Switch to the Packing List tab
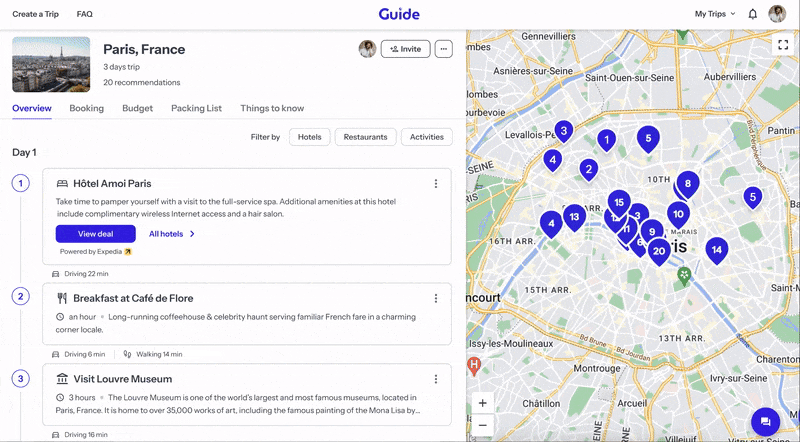Screen dimensions: 800x442 click(x=196, y=109)
